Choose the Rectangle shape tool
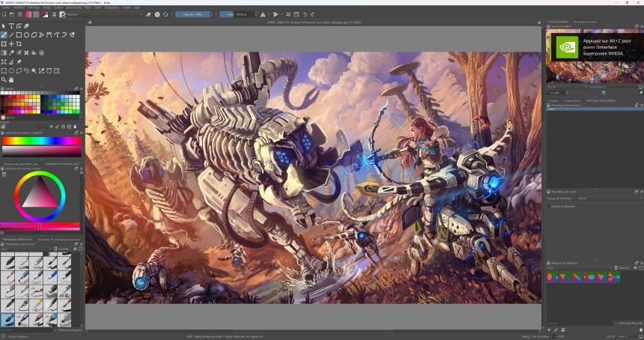644x340 pixels. 19,34
